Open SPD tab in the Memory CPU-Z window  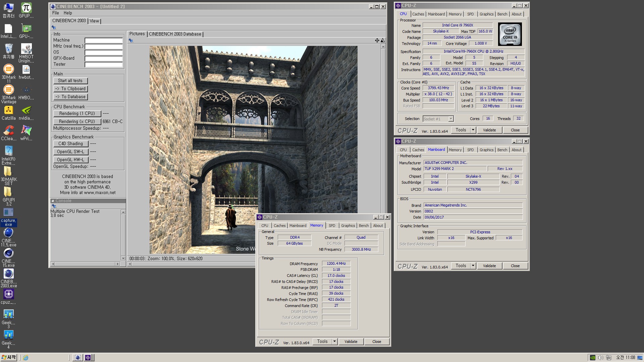pyautogui.click(x=332, y=226)
